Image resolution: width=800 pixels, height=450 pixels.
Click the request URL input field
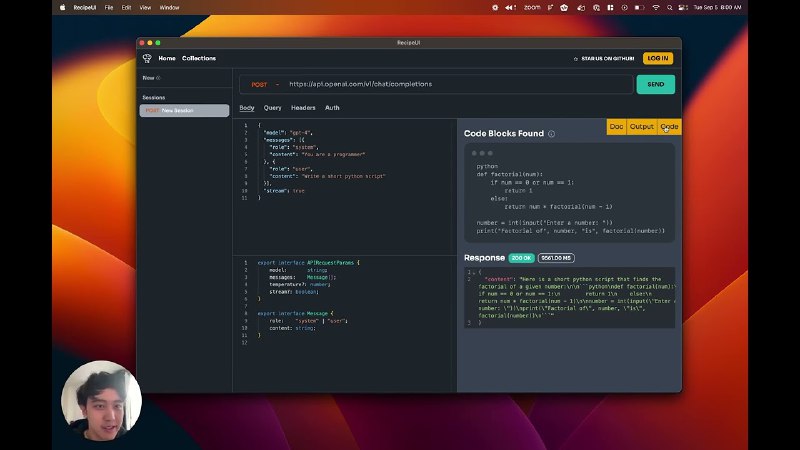(459, 84)
